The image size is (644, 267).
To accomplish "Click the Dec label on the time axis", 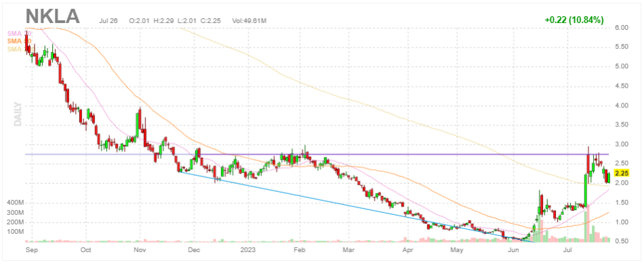I will point(194,250).
